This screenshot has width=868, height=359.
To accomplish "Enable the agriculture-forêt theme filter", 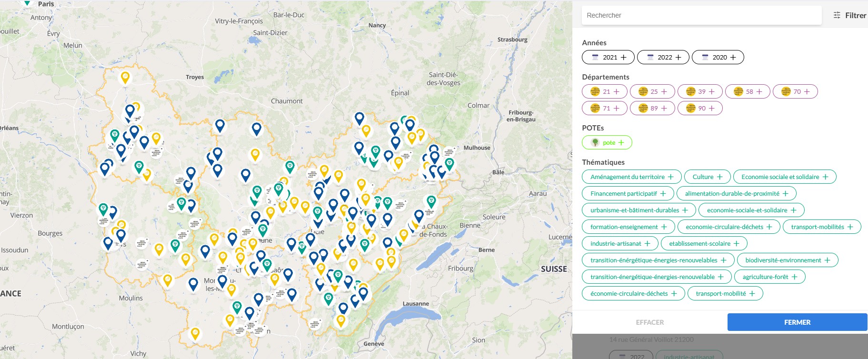I will (769, 277).
